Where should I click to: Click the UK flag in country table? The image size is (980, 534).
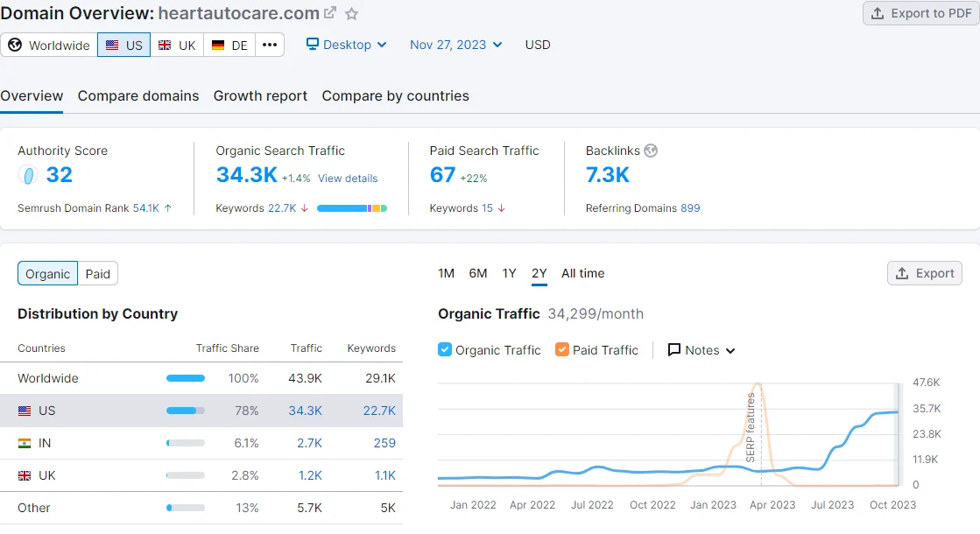coord(25,476)
